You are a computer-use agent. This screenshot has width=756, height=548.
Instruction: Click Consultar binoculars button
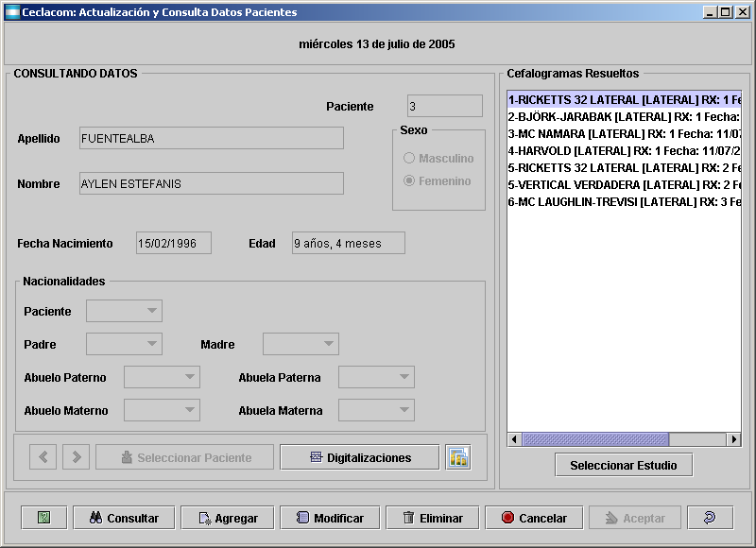124,518
